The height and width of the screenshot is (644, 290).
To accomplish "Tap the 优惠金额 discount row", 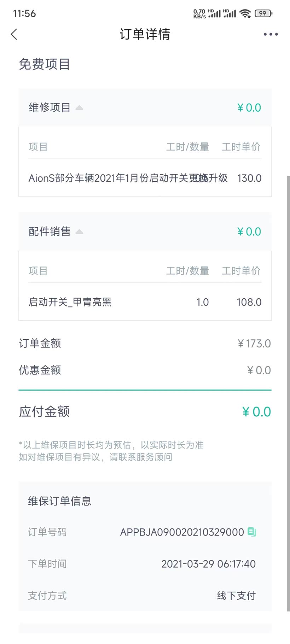I will pos(145,370).
